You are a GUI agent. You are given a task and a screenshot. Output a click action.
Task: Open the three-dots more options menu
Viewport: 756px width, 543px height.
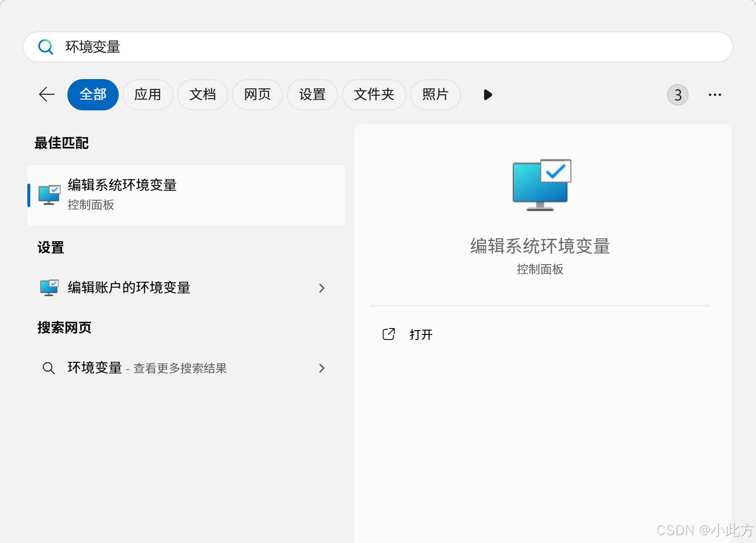click(715, 95)
